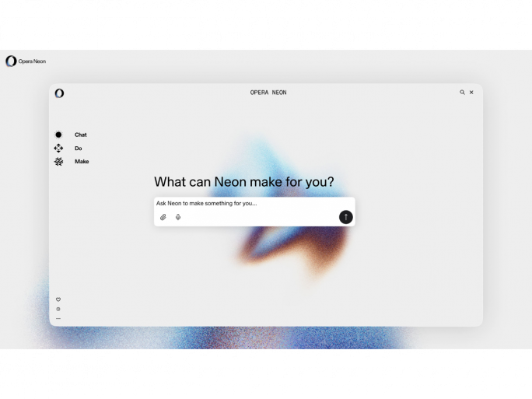Viewport: 532px width, 399px height.
Task: Open the small round icon below heart
Action: click(x=58, y=309)
